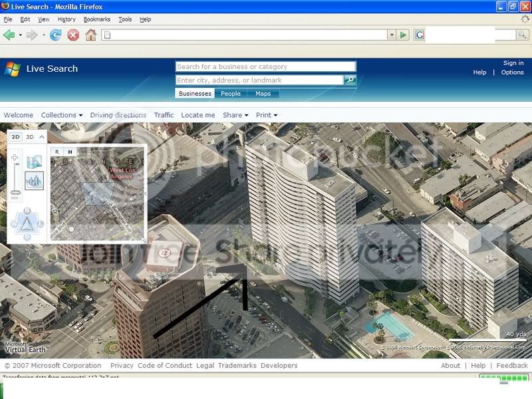Click the zoom slider handle
532x399 pixels.
click(15, 192)
